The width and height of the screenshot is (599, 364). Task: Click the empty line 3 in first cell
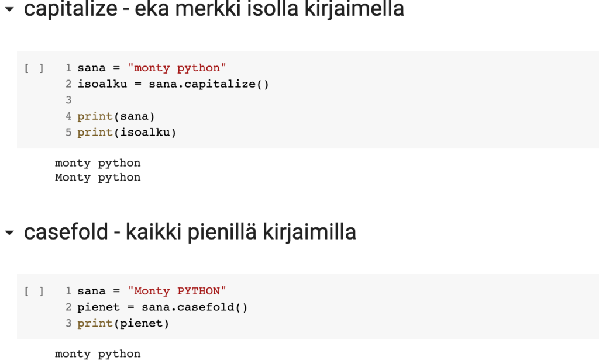click(175, 100)
